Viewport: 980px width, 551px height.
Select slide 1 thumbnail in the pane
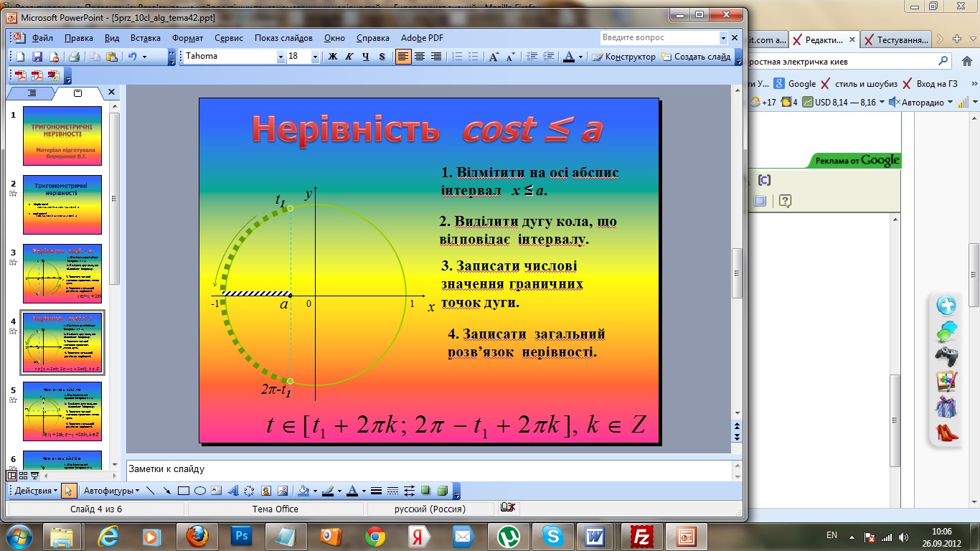(62, 136)
